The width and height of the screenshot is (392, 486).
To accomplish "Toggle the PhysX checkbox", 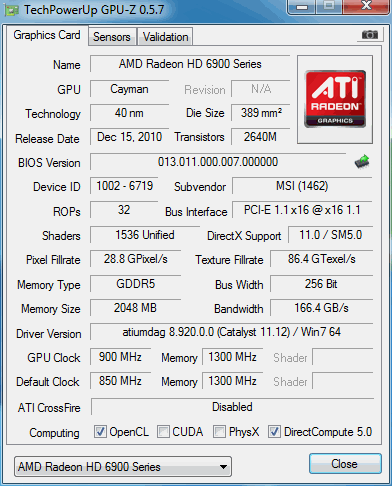I will pyautogui.click(x=219, y=431).
